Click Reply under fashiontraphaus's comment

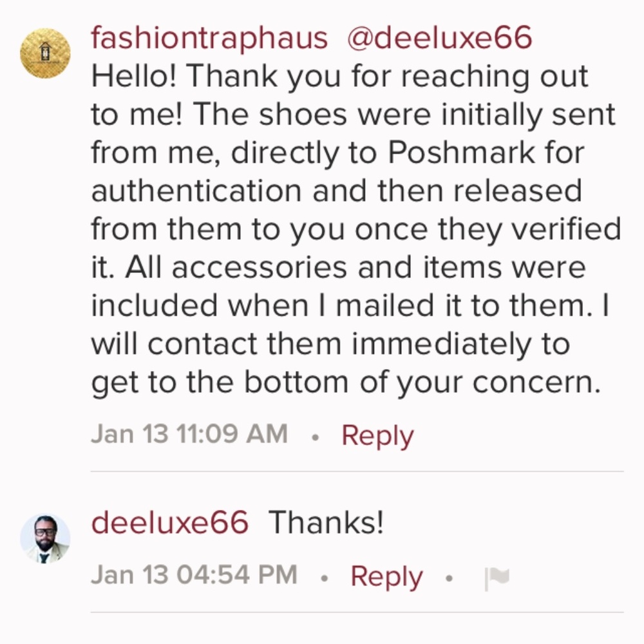(x=376, y=435)
